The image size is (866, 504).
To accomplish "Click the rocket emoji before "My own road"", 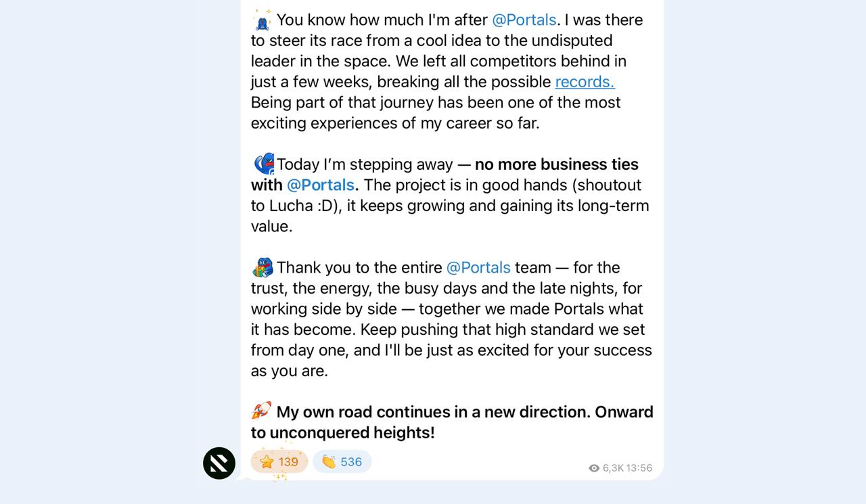I will [x=262, y=411].
